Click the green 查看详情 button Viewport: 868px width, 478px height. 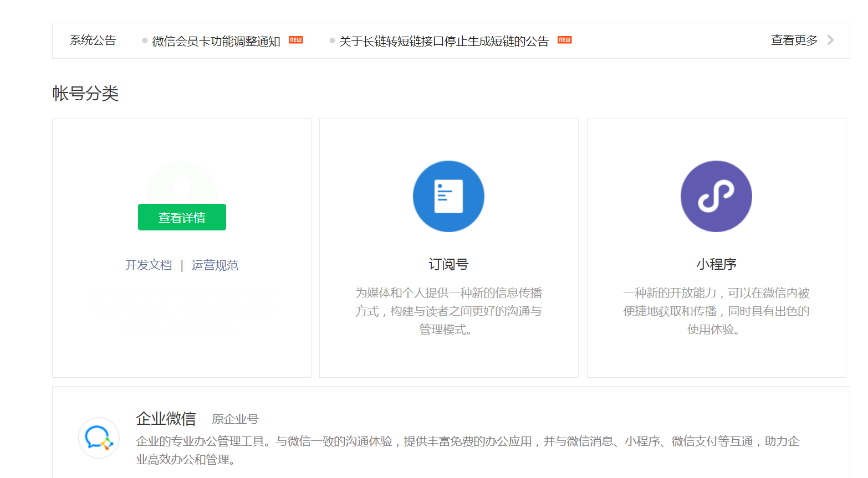(x=182, y=217)
